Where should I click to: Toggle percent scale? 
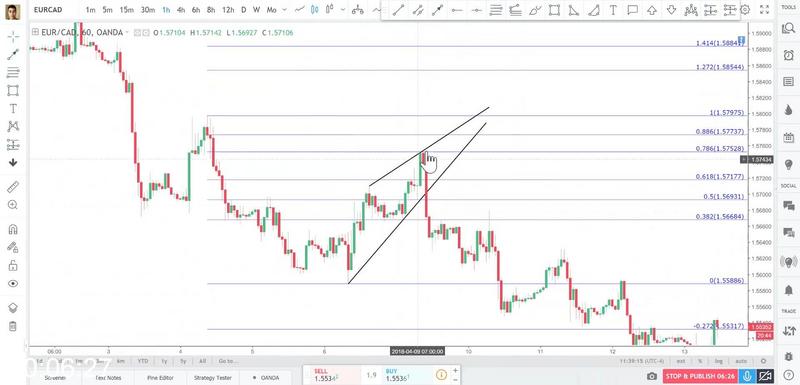[701, 361]
